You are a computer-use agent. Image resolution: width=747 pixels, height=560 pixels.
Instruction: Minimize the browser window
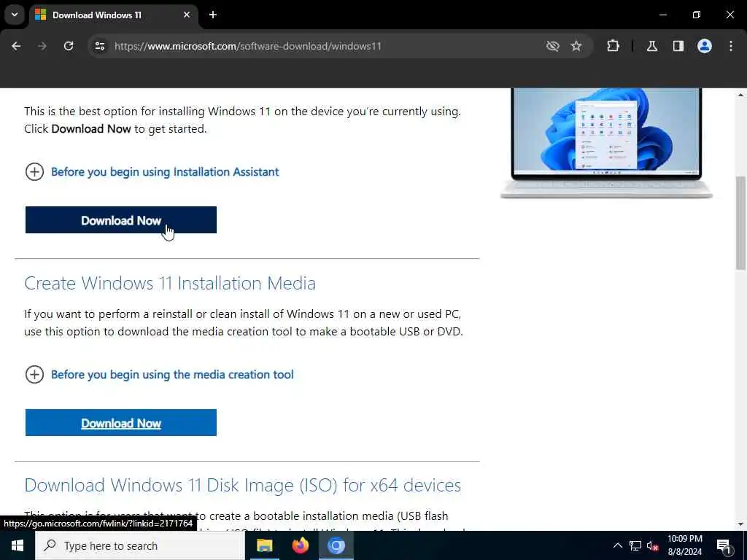coord(663,15)
